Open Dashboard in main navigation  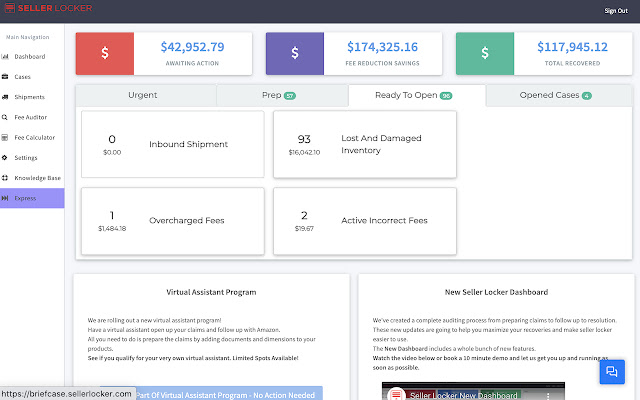point(32,56)
